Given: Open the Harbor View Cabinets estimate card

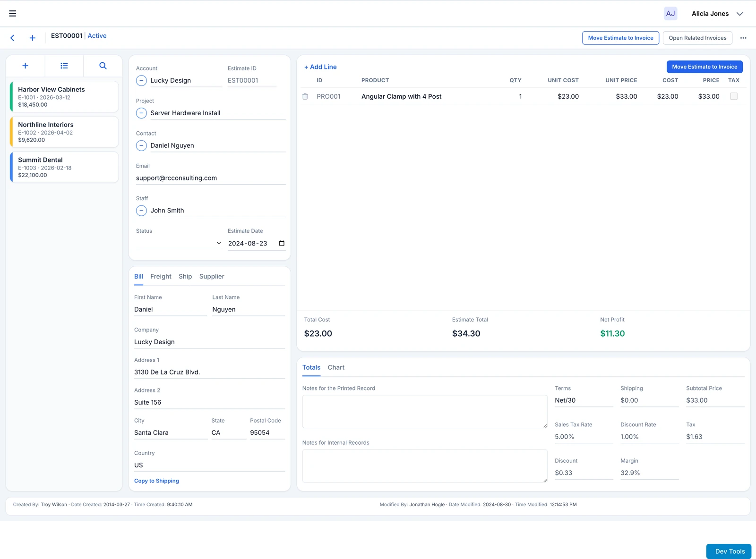Looking at the screenshot, I should (x=64, y=97).
